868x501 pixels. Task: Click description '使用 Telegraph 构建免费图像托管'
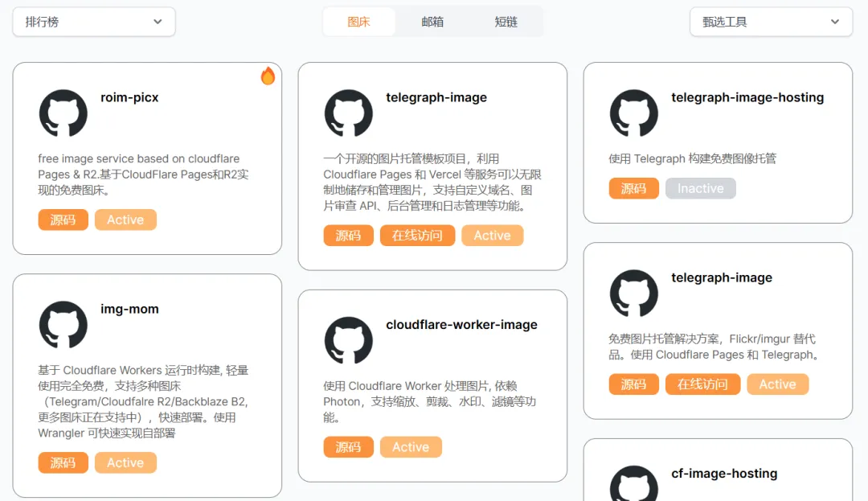point(693,159)
